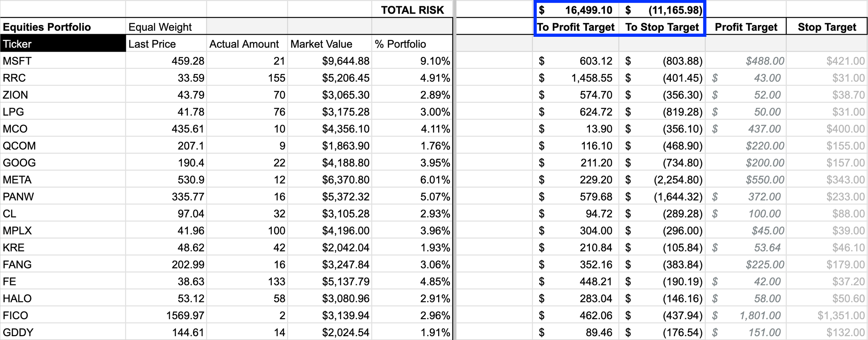Click profit target $488.00

[746, 61]
